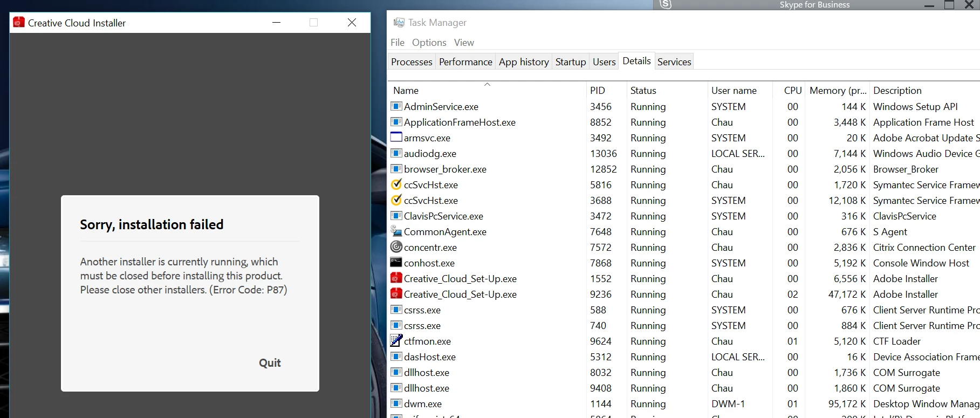980x418 pixels.
Task: Switch to the App history tab
Action: 524,62
